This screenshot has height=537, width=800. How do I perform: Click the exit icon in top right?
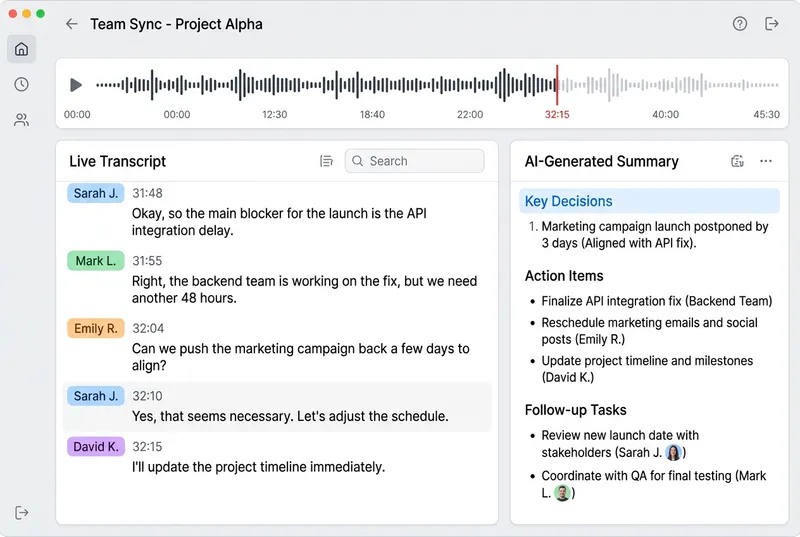point(771,24)
